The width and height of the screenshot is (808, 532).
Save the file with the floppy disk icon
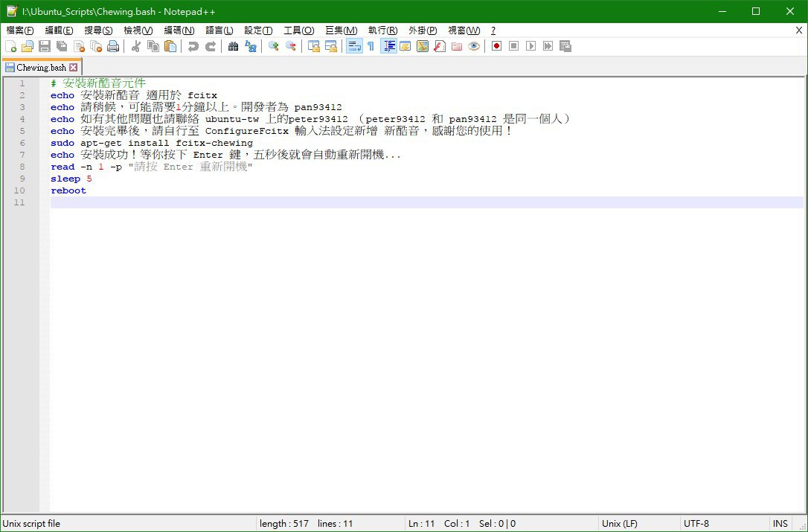pos(45,46)
